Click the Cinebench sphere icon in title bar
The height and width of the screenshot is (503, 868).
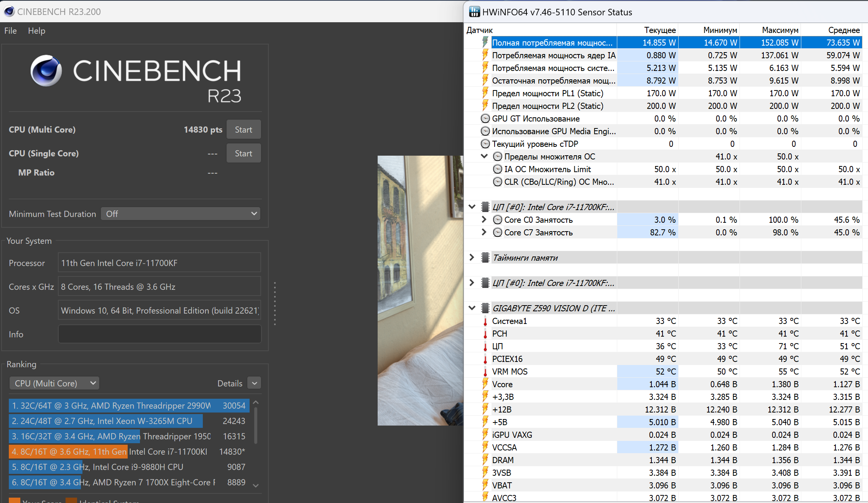pos(9,12)
